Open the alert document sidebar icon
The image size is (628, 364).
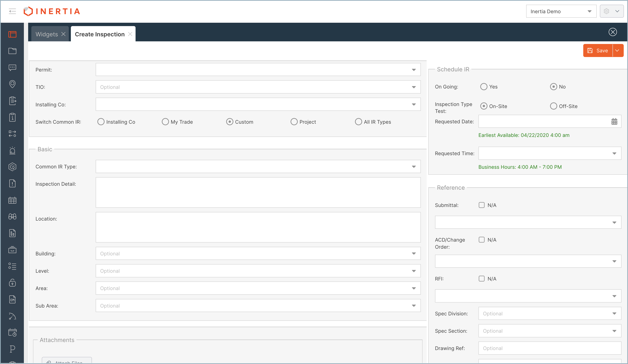coord(12,183)
